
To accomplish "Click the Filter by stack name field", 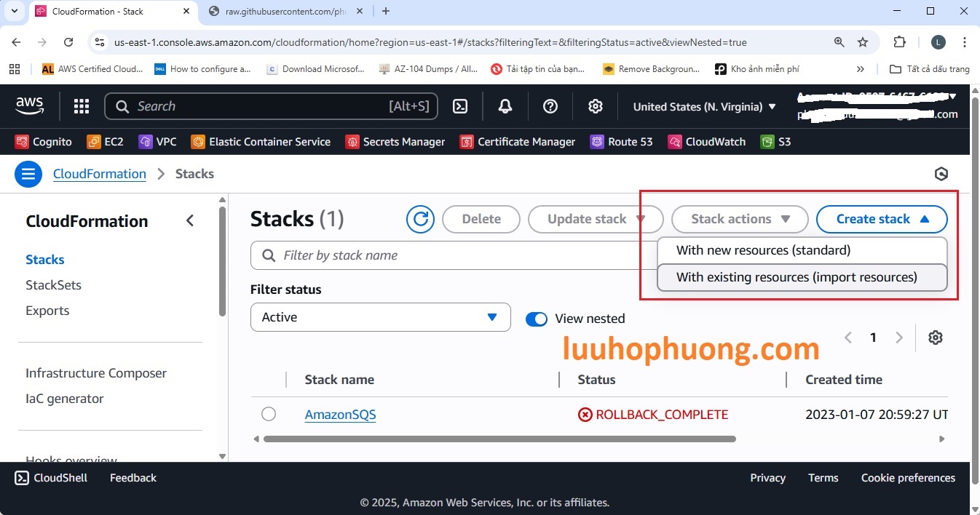I will pos(451,255).
